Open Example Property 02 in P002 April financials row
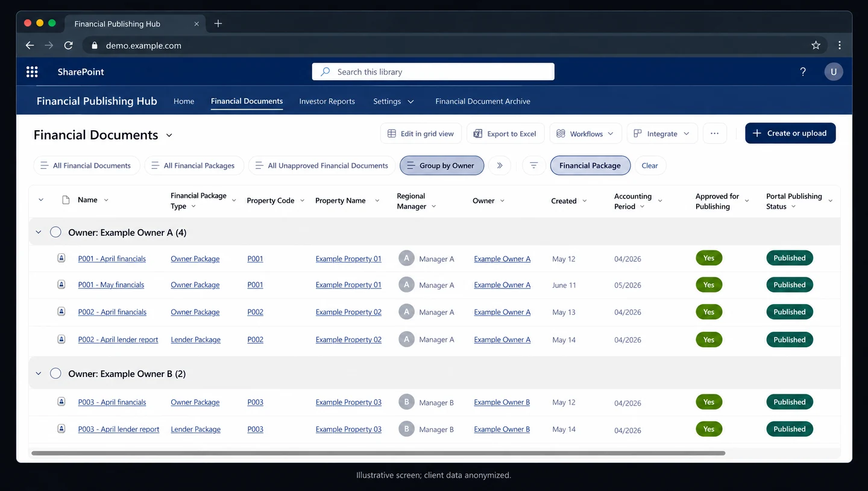 [348, 312]
